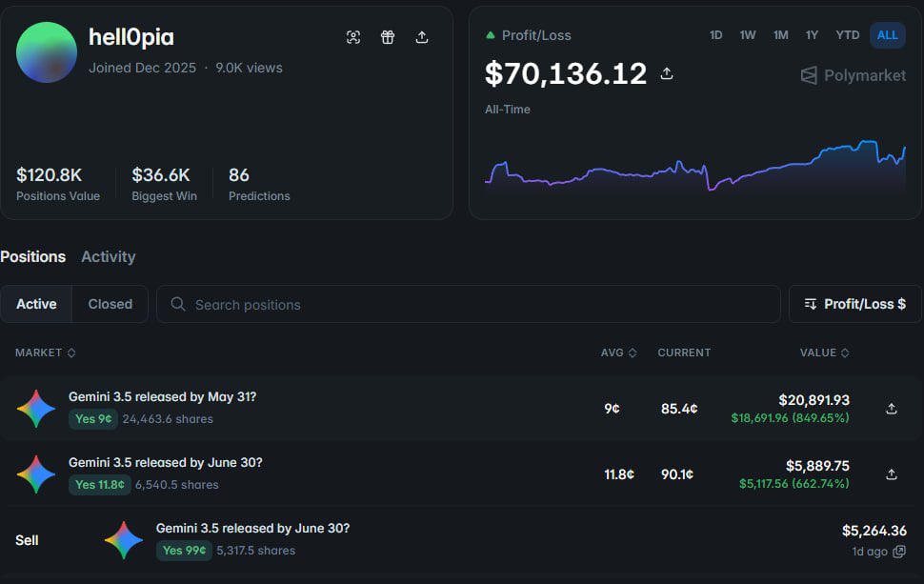Viewport: 924px width, 584px height.
Task: Click the Yes 11.8¢ badge
Action: [100, 484]
